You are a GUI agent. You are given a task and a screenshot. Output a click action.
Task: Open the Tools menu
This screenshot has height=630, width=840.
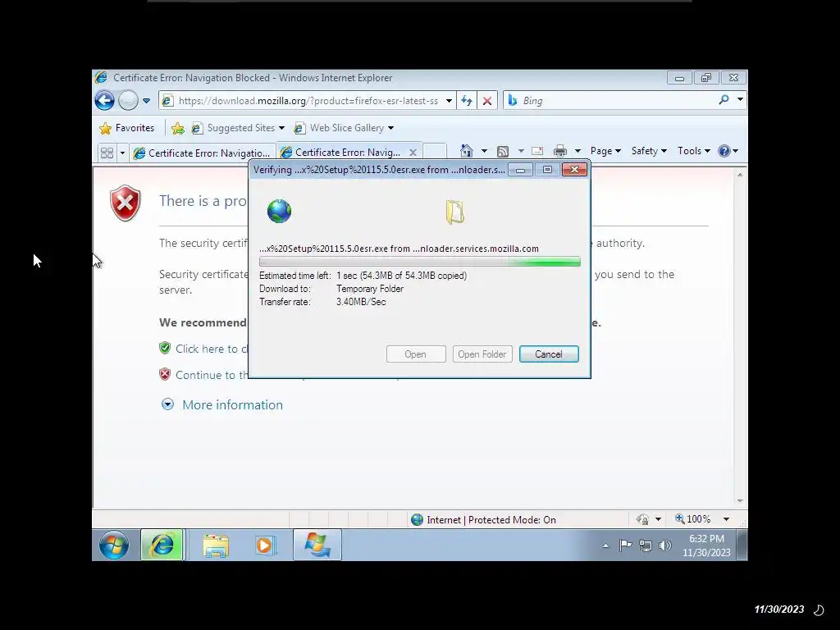tap(694, 151)
